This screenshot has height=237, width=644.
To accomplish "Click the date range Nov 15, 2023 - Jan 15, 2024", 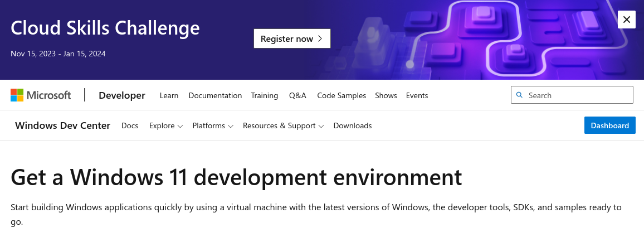I will pyautogui.click(x=58, y=54).
